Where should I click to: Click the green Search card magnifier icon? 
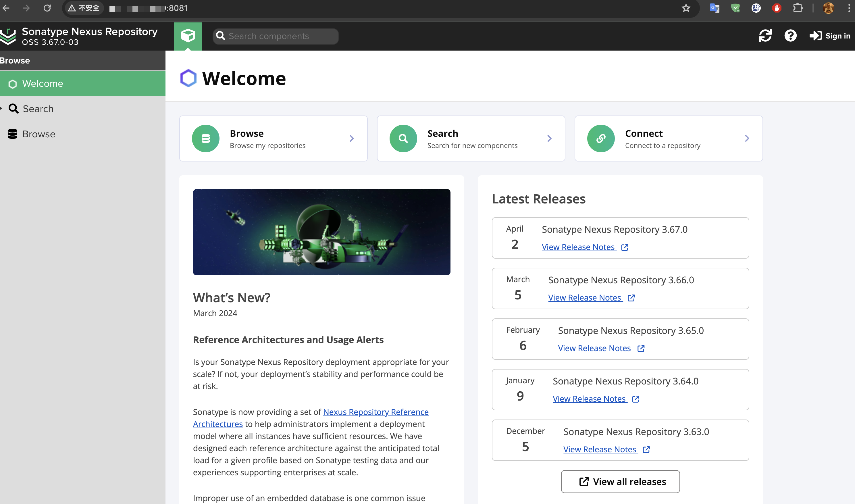[x=403, y=138]
